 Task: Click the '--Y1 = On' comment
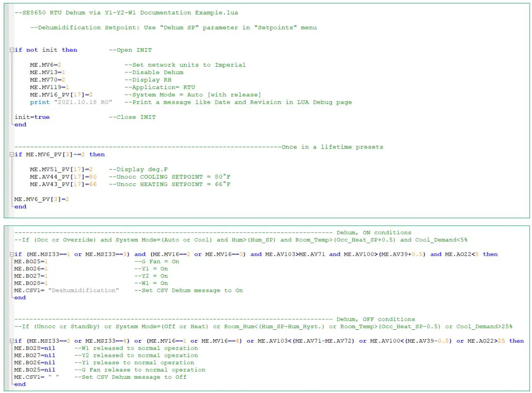pos(152,269)
